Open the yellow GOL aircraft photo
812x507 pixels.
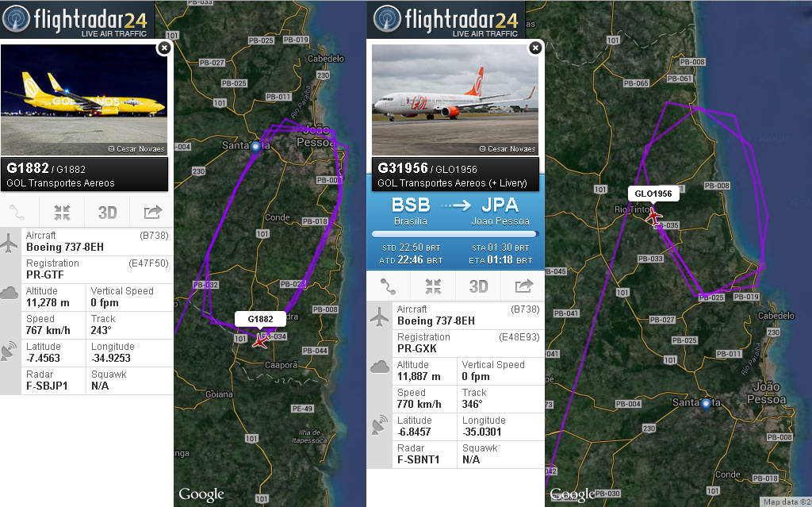click(84, 99)
